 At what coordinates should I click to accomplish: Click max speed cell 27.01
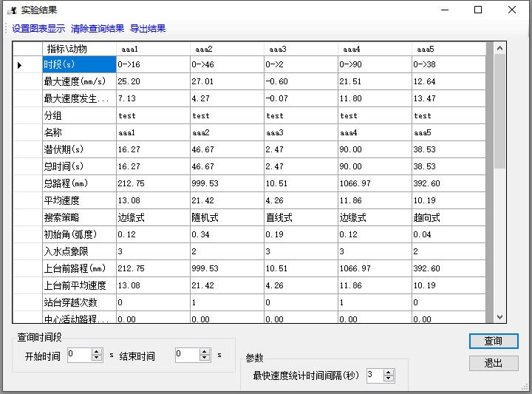[x=227, y=81]
